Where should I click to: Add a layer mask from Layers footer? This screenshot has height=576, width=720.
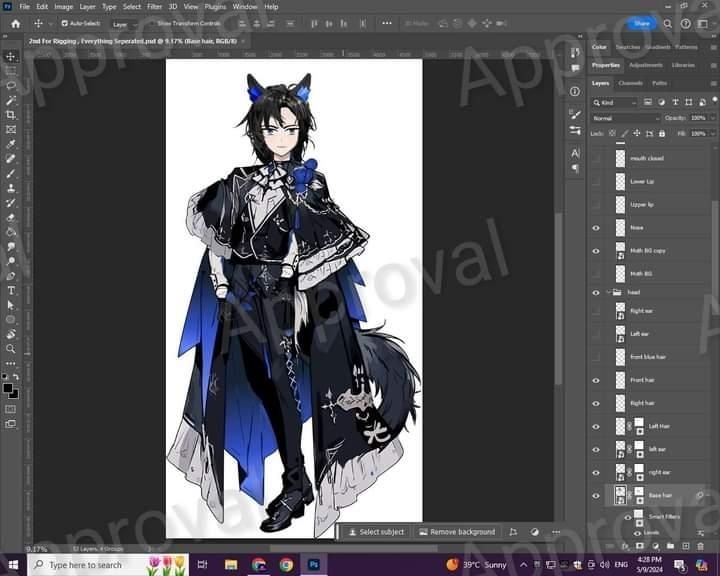point(640,546)
